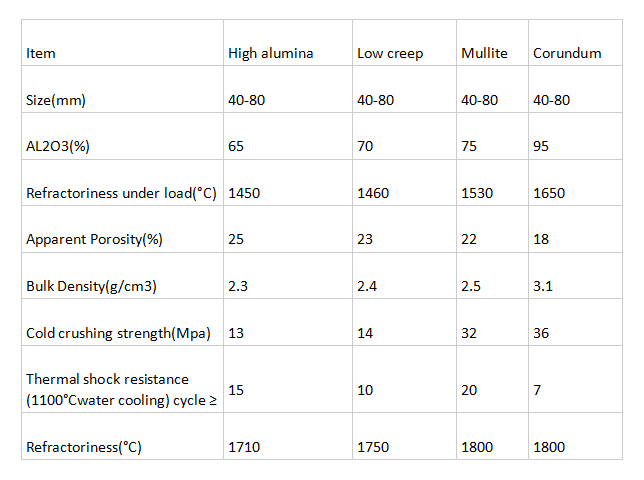
Task: Select Corundum bulk density value 3.1
Action: pos(542,286)
